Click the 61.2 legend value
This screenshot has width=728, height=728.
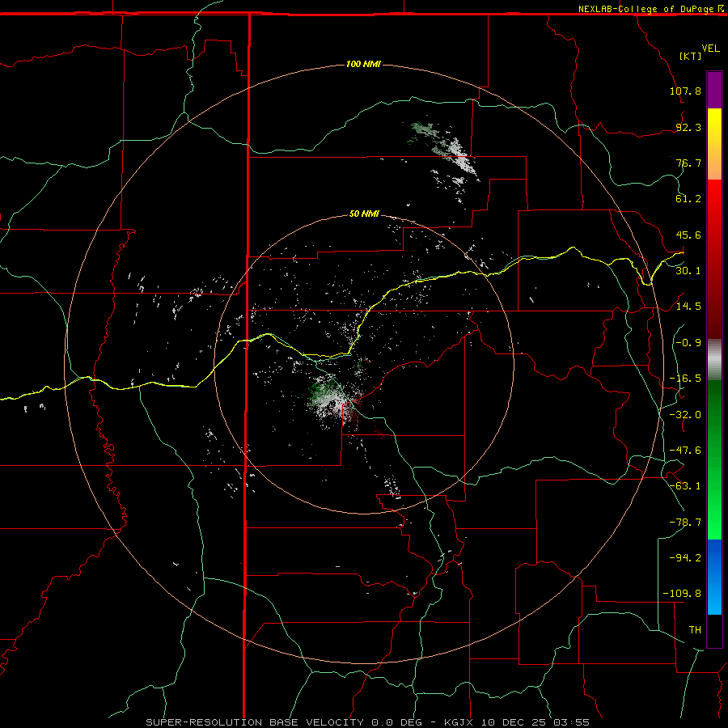(688, 199)
